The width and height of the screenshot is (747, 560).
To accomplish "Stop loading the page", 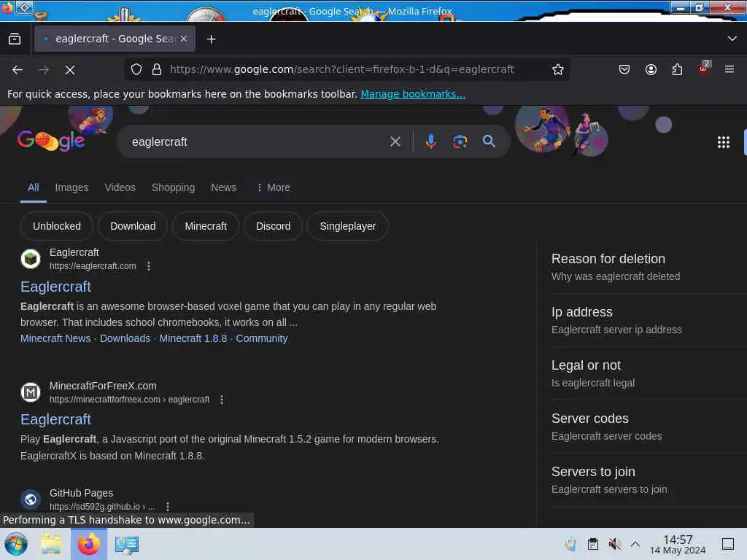I will [70, 70].
